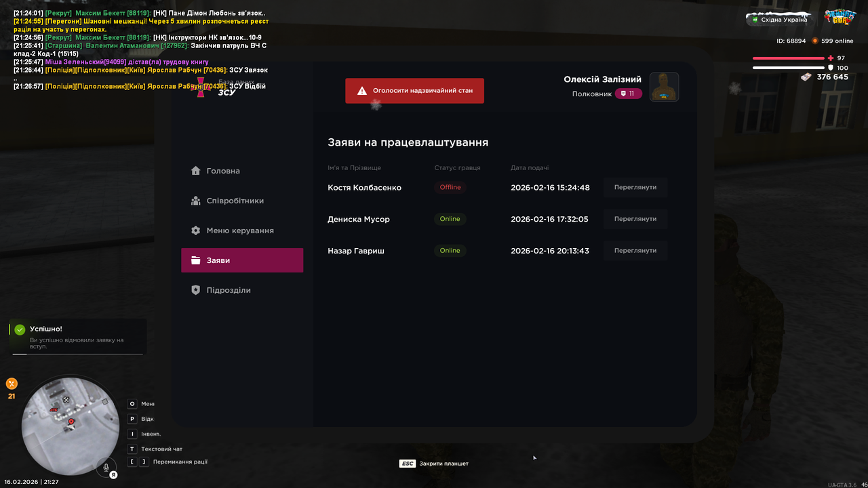Image resolution: width=868 pixels, height=488 pixels.
Task: Click the people icon beside Співробітники
Action: pos(196,201)
